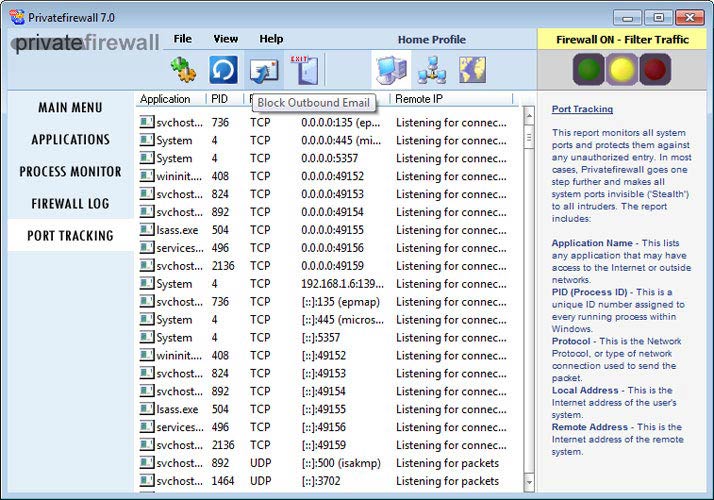
Task: Select the svchost row with 0.0.0.0:49159
Action: 328,265
